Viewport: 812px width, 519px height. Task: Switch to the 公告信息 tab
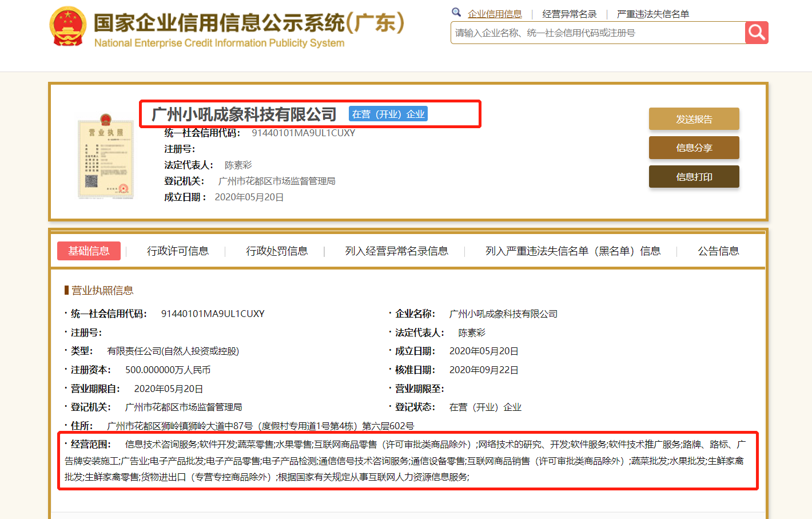(x=718, y=251)
